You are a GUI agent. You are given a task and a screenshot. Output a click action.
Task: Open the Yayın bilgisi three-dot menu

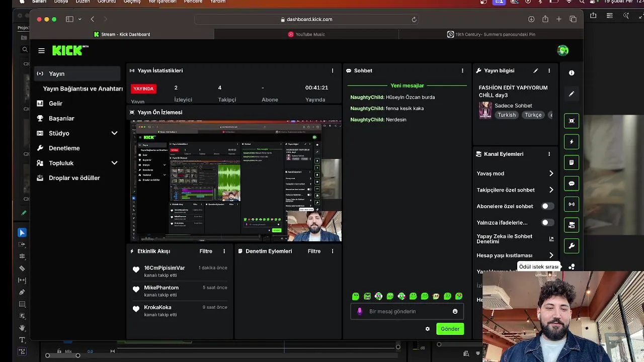pos(549,71)
